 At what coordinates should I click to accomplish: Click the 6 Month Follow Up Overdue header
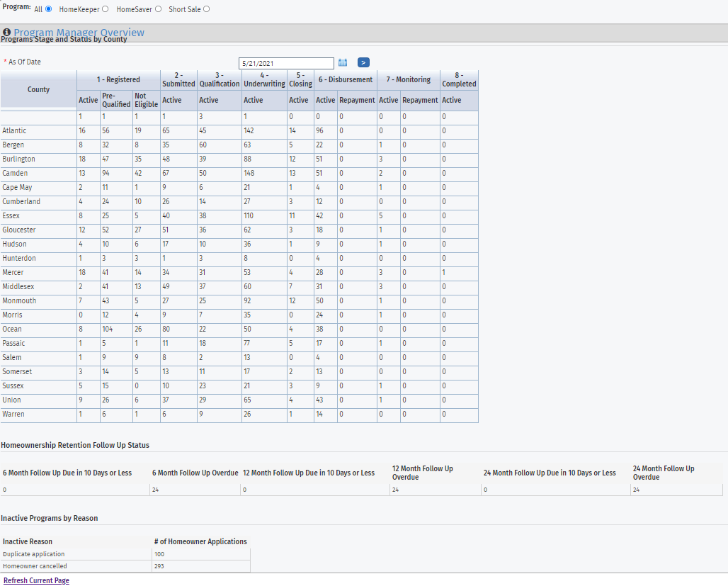point(195,473)
